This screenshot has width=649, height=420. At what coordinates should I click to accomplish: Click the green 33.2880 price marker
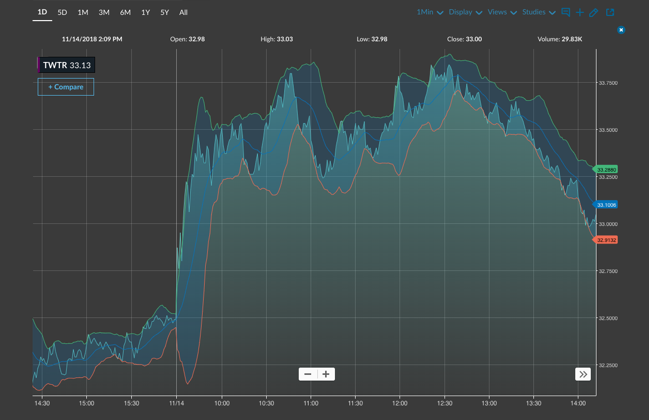[606, 170]
